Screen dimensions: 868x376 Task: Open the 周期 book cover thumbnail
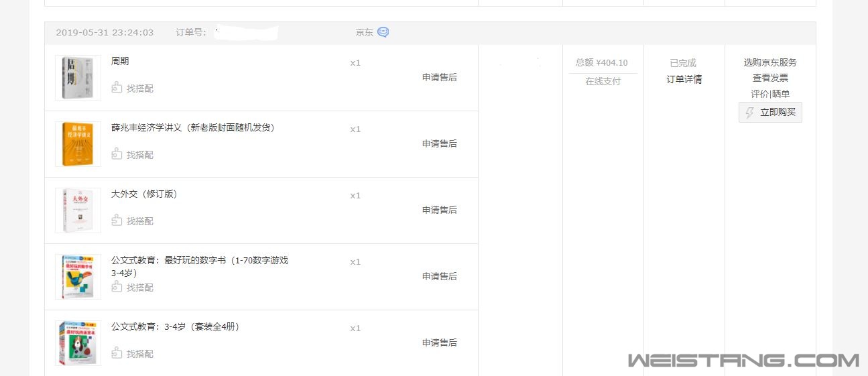point(78,78)
